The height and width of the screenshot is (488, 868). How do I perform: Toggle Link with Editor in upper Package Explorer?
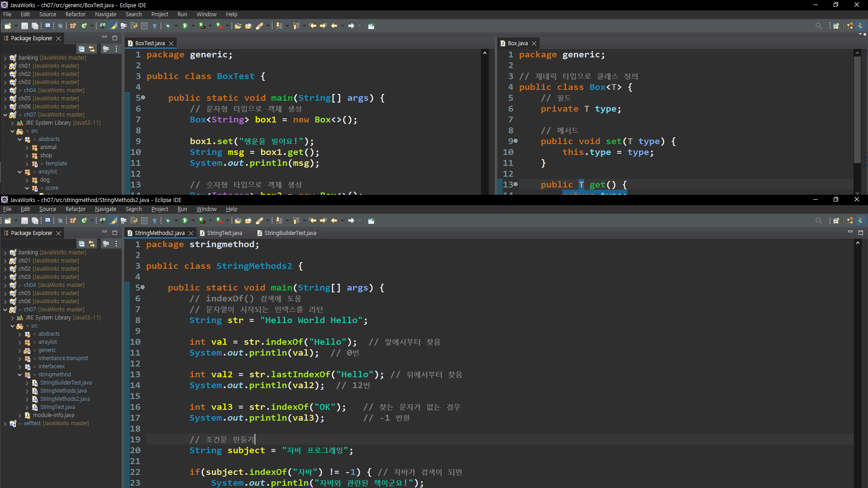tap(92, 49)
